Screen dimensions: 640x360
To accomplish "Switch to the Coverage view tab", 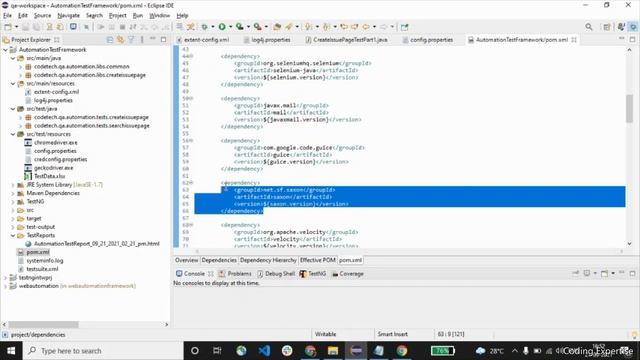I will (x=347, y=274).
